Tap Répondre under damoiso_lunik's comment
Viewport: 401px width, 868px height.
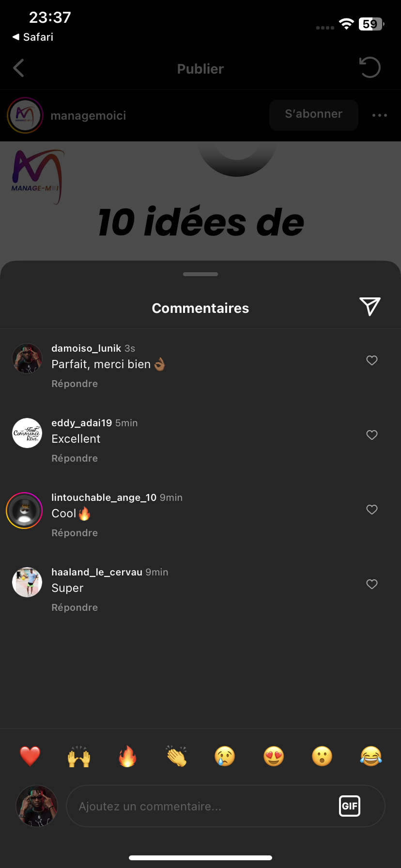point(75,384)
